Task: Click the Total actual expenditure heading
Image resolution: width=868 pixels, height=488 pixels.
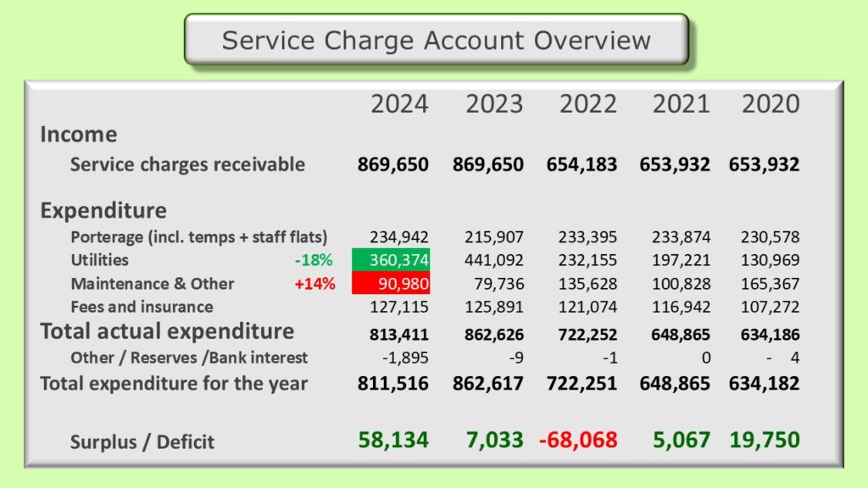Action: (167, 332)
